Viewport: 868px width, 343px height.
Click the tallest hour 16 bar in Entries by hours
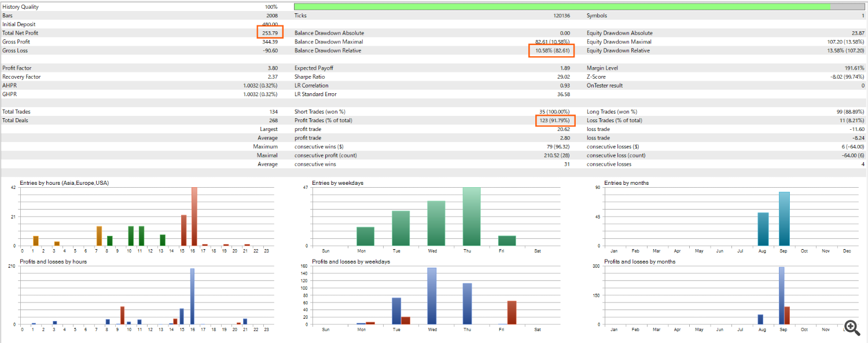point(194,217)
